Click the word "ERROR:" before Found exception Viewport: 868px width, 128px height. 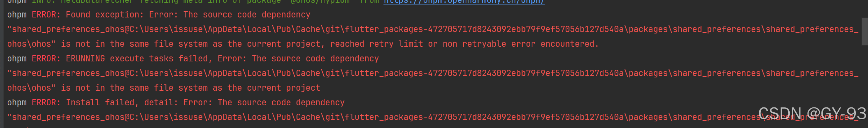click(x=46, y=15)
